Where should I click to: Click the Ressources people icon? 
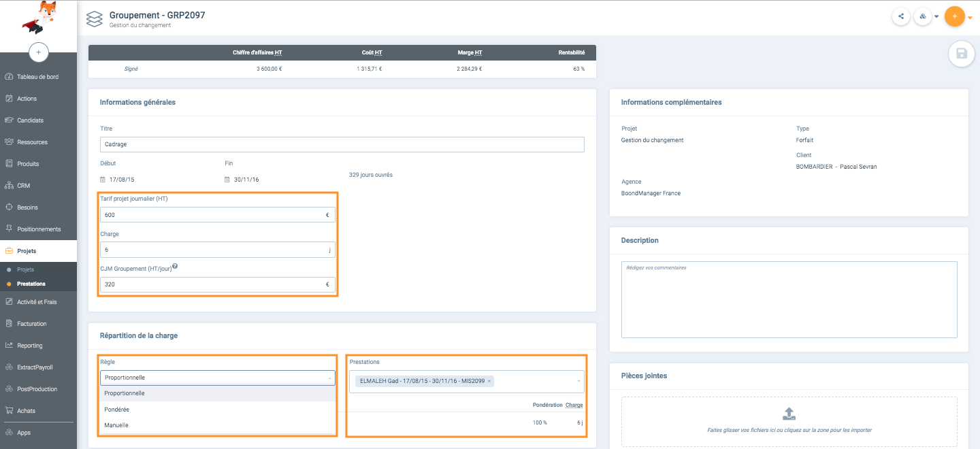coord(9,142)
